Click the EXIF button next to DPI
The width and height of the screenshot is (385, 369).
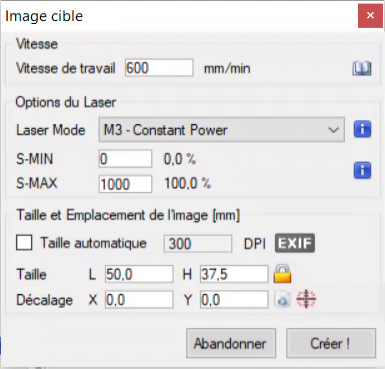pyautogui.click(x=295, y=243)
